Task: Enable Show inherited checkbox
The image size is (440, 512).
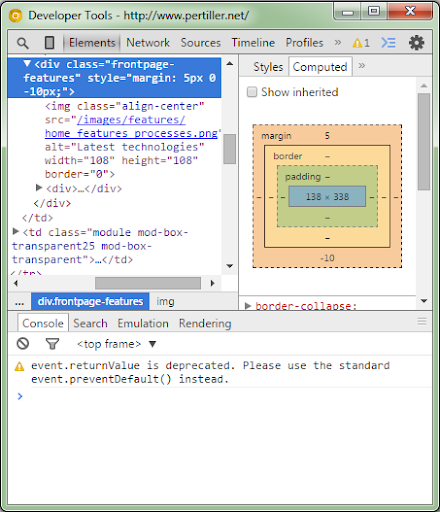Action: click(252, 92)
